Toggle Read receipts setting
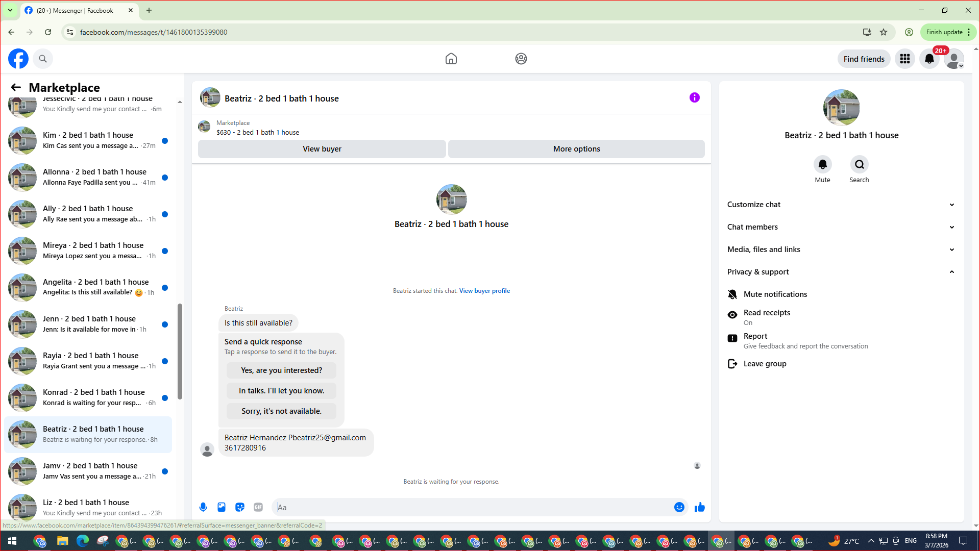 coord(841,317)
